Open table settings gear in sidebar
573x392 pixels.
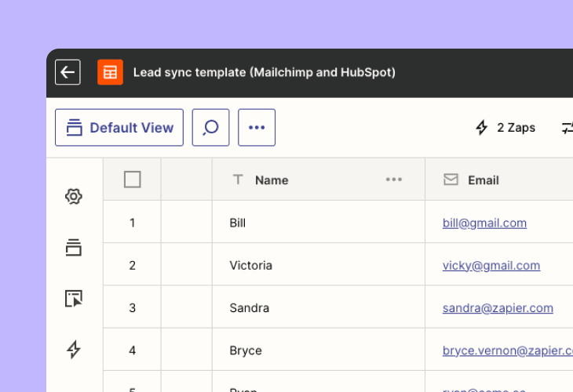(x=74, y=197)
